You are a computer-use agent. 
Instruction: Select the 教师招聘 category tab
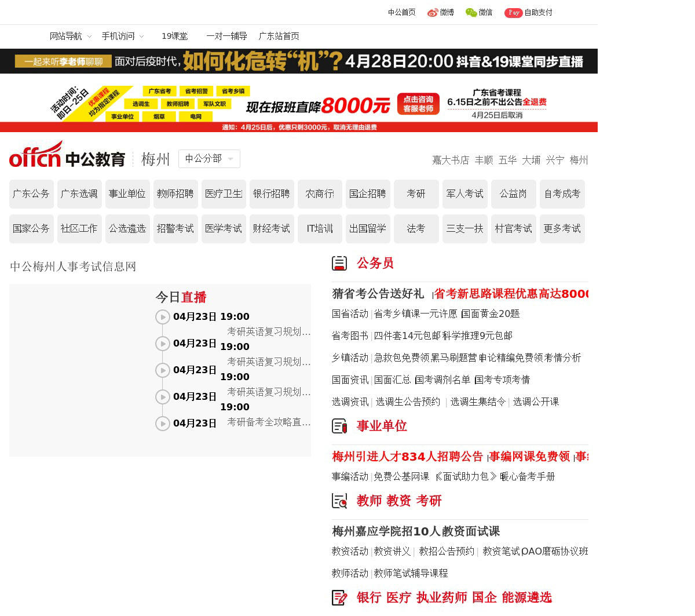click(175, 194)
